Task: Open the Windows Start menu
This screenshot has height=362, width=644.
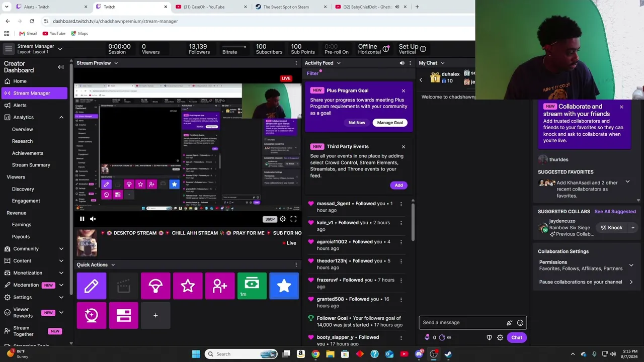Action: (x=196, y=354)
